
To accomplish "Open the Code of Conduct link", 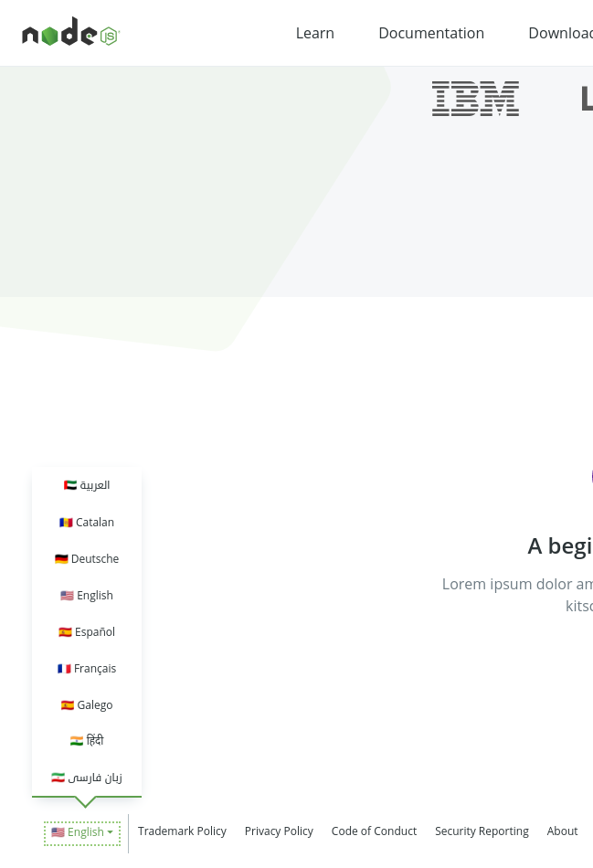I will pyautogui.click(x=375, y=831).
